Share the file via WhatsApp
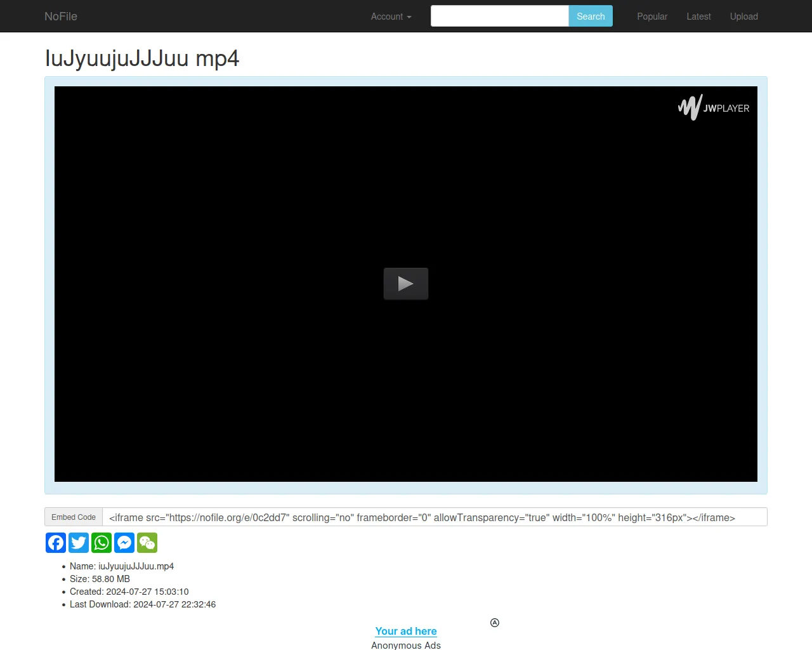 [x=101, y=543]
